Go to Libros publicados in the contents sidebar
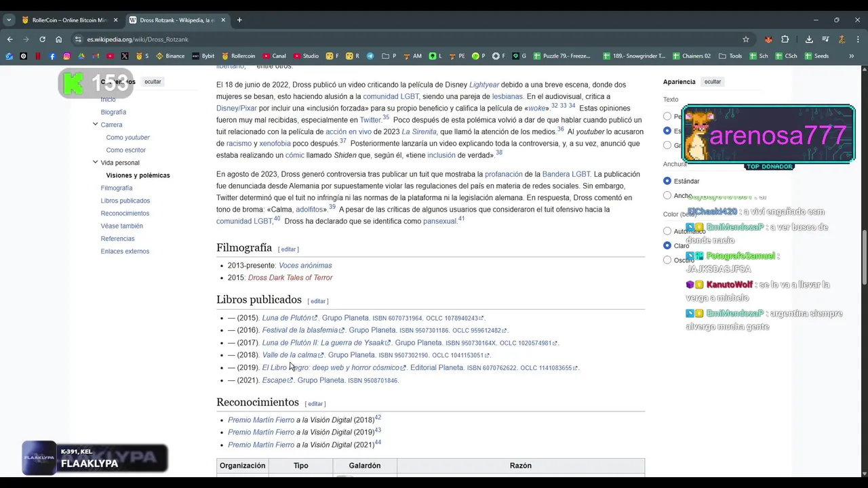This screenshot has width=868, height=488. coord(125,201)
